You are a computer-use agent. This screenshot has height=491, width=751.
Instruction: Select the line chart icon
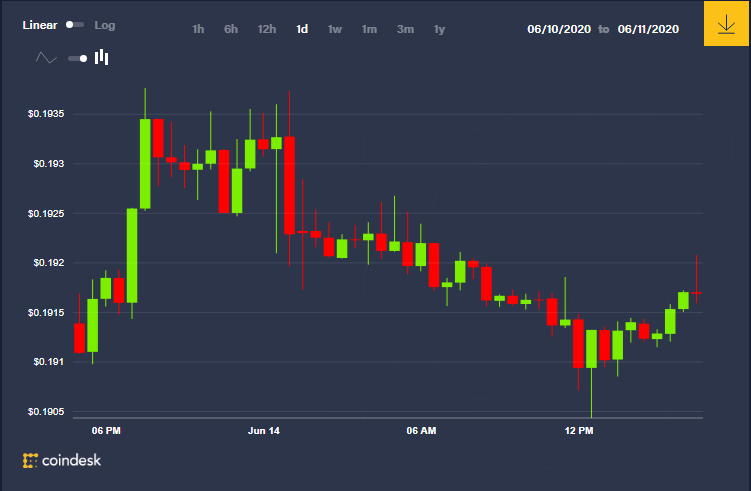coord(46,58)
